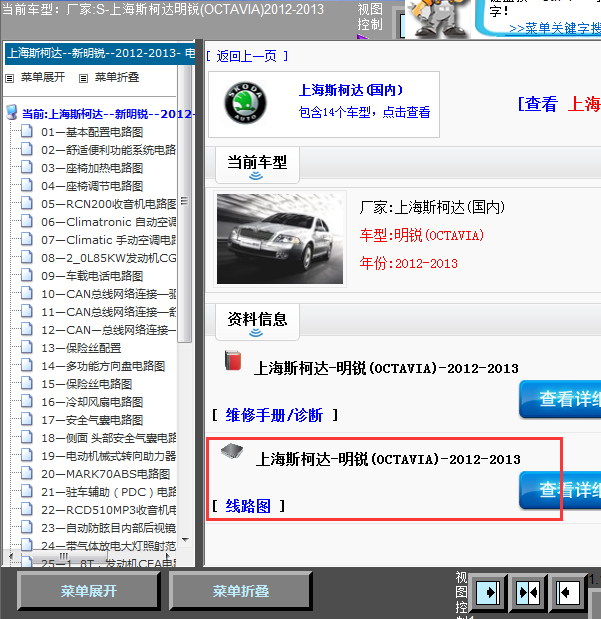Open 02—舒适便利功能系统电路 tree item
This screenshot has height=619, width=601.
pos(109,150)
